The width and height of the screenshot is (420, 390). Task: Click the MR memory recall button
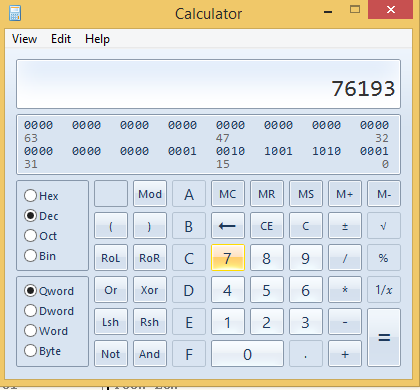coord(267,194)
